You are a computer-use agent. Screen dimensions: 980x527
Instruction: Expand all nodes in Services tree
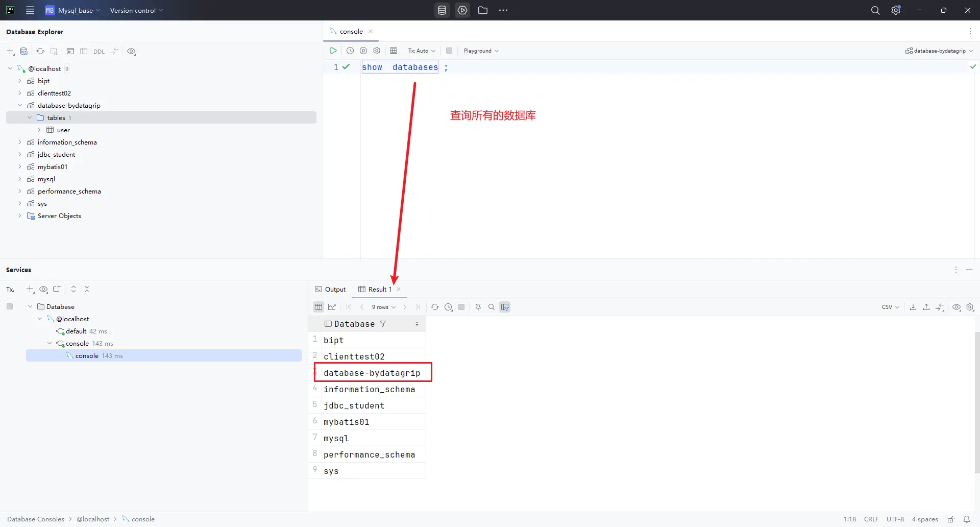tap(73, 289)
